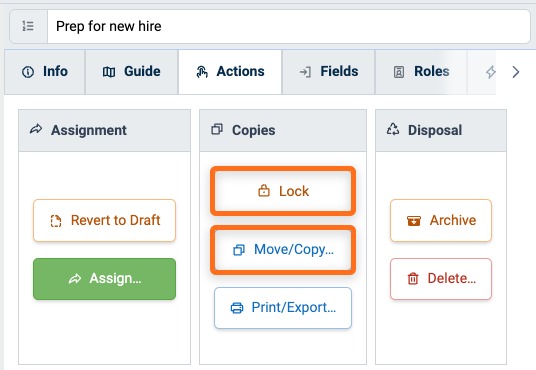Click Print/Export button
Viewport: 536px width, 370px height.
[283, 308]
